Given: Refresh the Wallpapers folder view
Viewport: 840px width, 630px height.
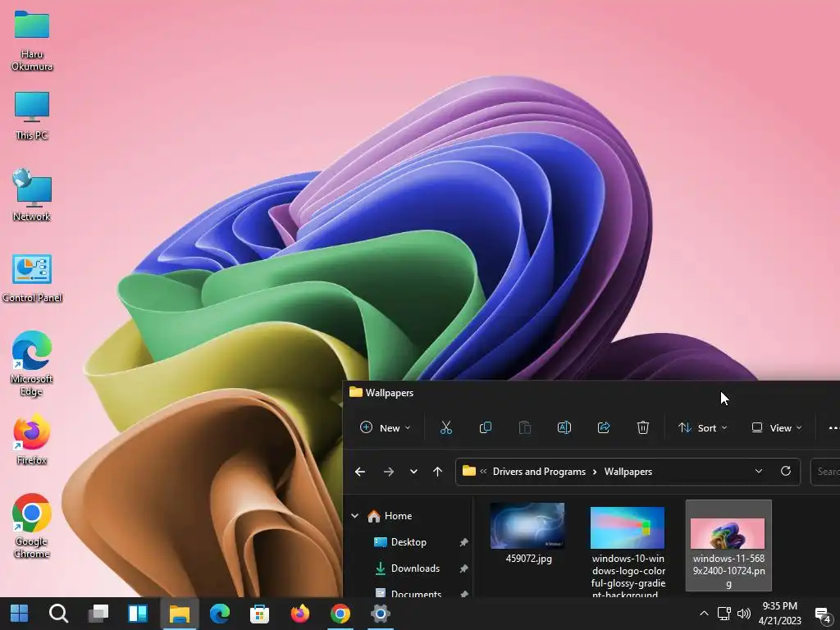Looking at the screenshot, I should (786, 471).
